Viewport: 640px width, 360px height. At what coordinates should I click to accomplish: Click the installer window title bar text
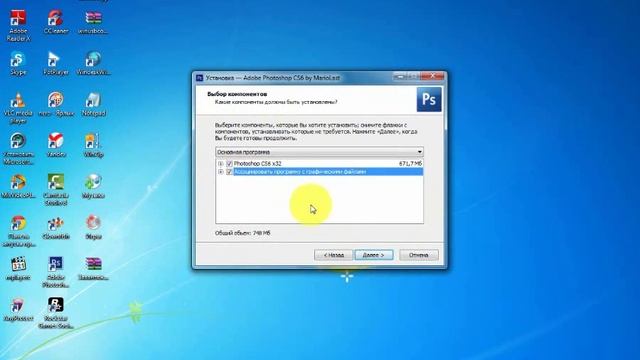point(273,78)
